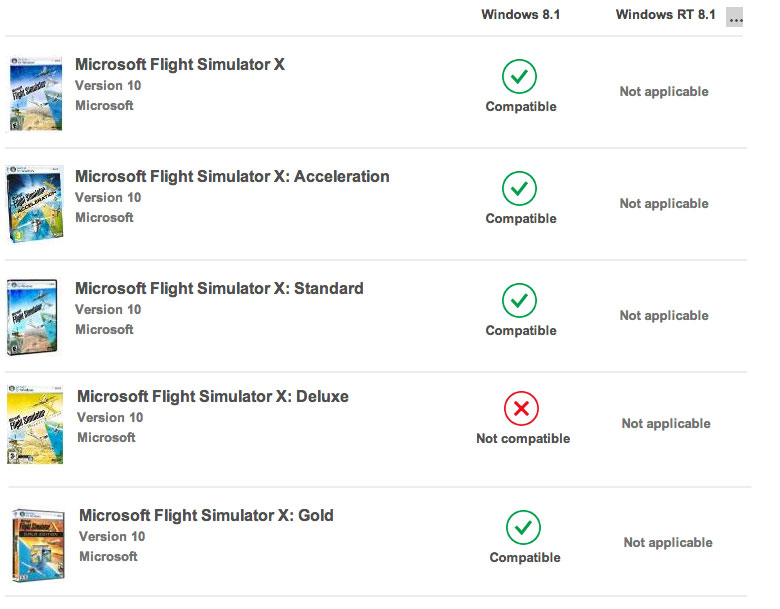Expand more OS columns via ellipsis button

tap(734, 17)
